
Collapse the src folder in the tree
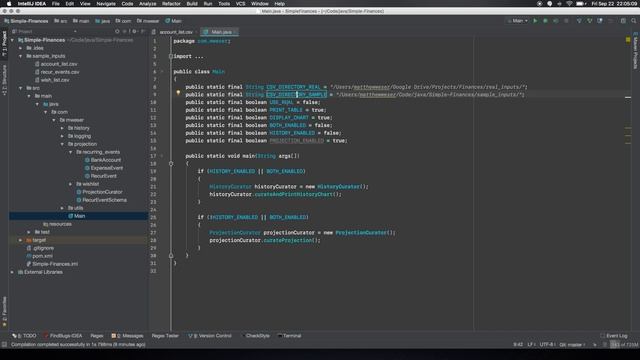21,88
